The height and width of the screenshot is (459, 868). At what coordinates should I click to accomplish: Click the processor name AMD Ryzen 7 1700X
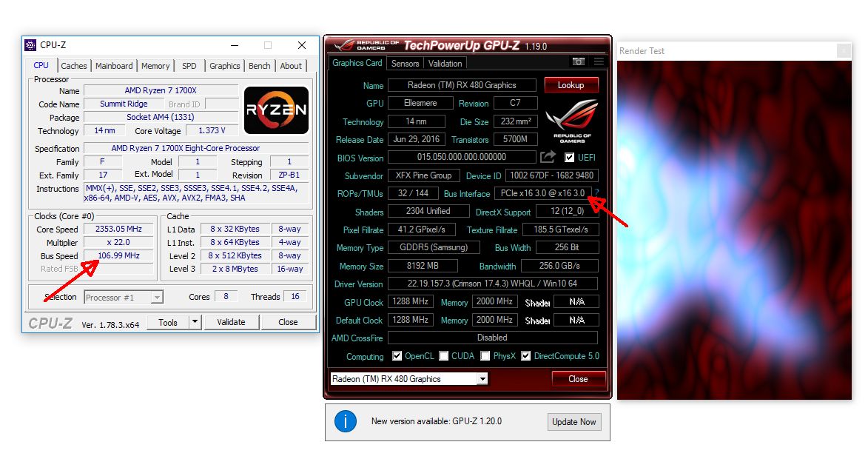(161, 90)
